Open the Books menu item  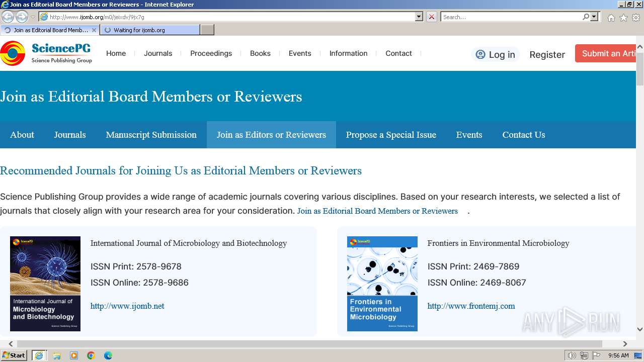[260, 53]
